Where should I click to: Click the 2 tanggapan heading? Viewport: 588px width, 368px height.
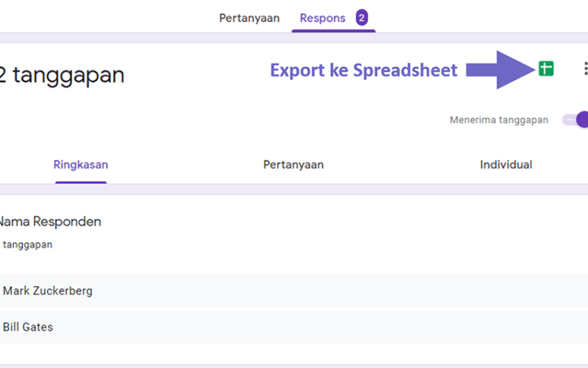(x=62, y=75)
